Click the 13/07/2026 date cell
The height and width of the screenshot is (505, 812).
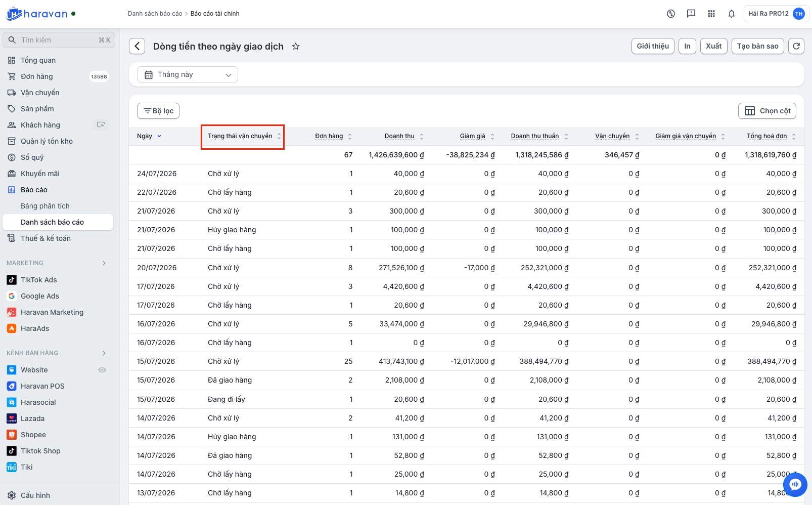pos(156,493)
